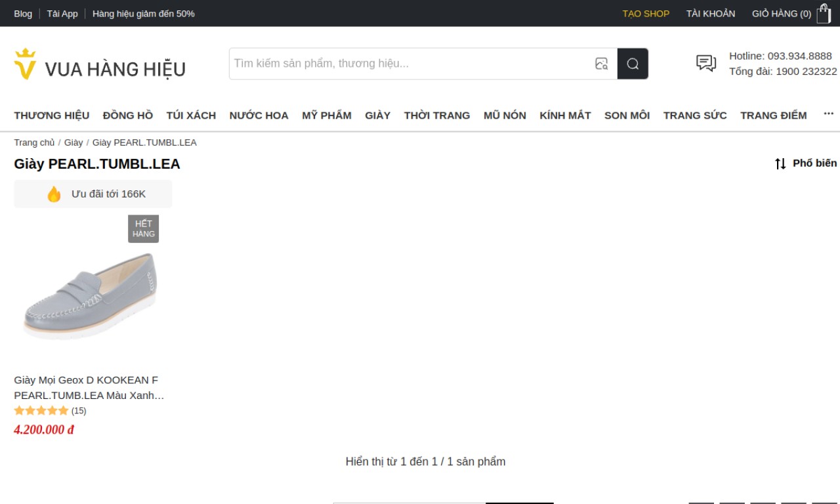Click the Hiển thị từ 1 đến 1 text
The image size is (840, 504).
(x=425, y=461)
